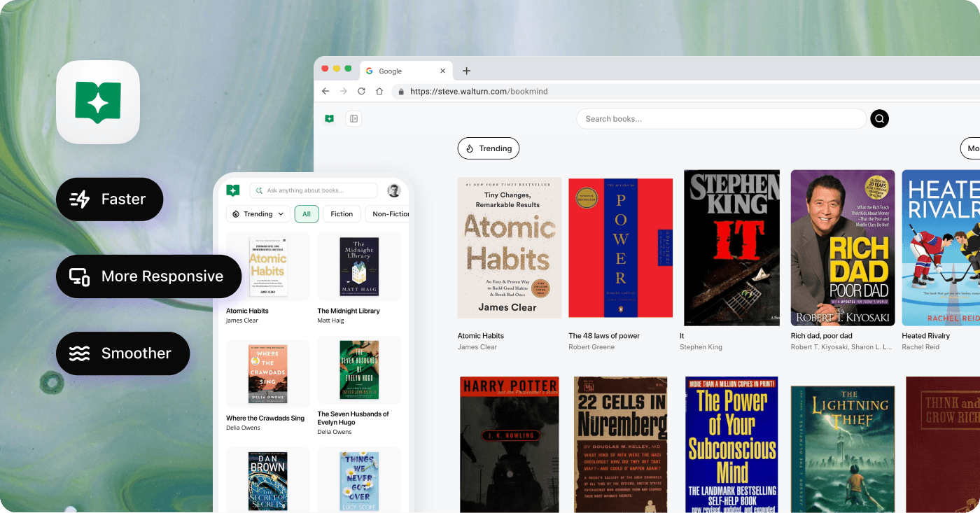This screenshot has height=513, width=980.
Task: Close the Google tab
Action: point(442,71)
